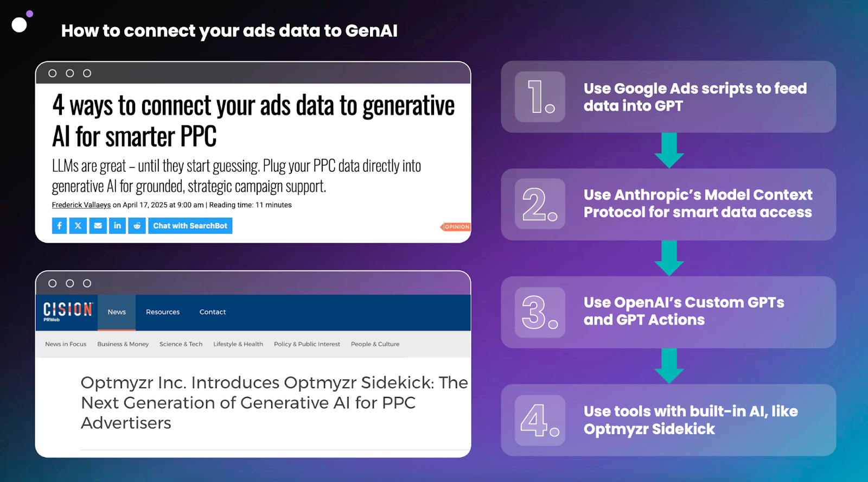This screenshot has height=482, width=868.
Task: Open author link Frederick Vallaeys
Action: pos(81,205)
